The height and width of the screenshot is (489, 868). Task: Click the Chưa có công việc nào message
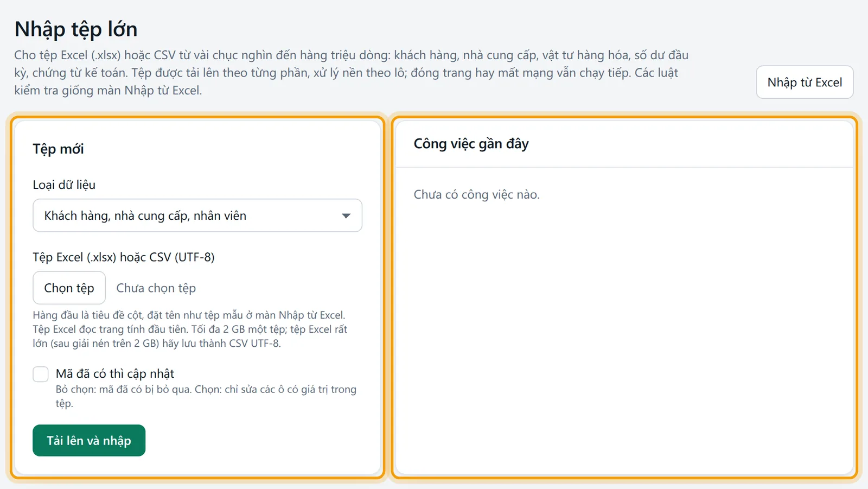pos(476,194)
